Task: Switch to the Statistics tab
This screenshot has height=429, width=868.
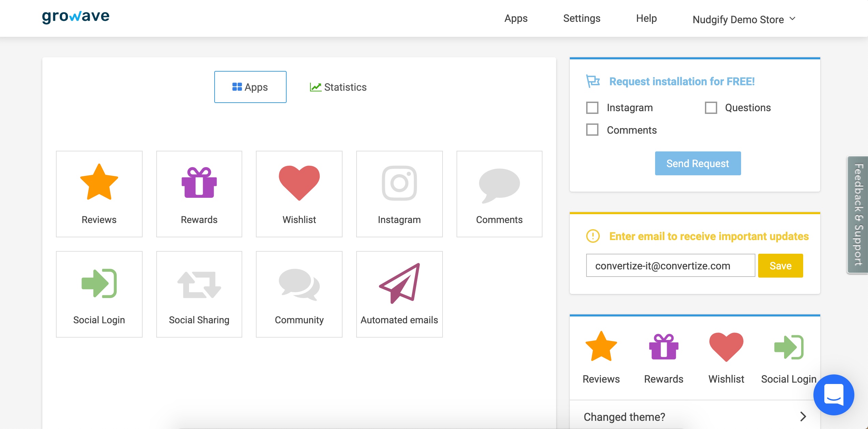Action: click(x=338, y=87)
